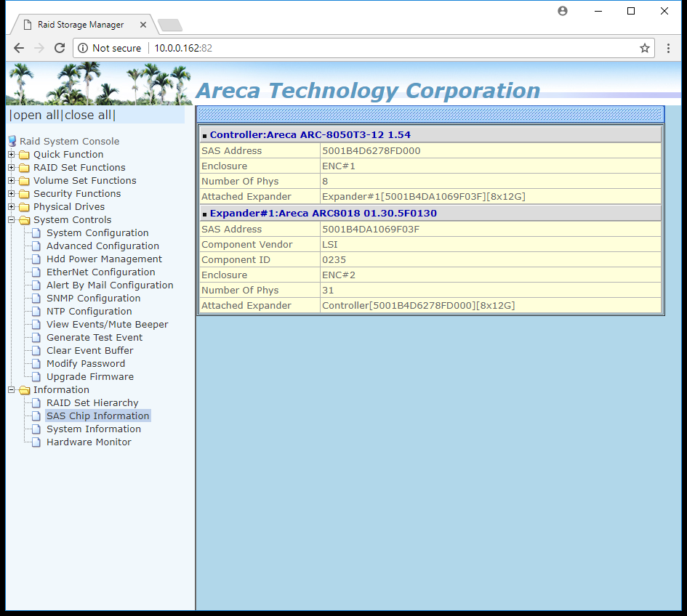The image size is (687, 616).
Task: Click the Information open folder icon
Action: tap(25, 390)
